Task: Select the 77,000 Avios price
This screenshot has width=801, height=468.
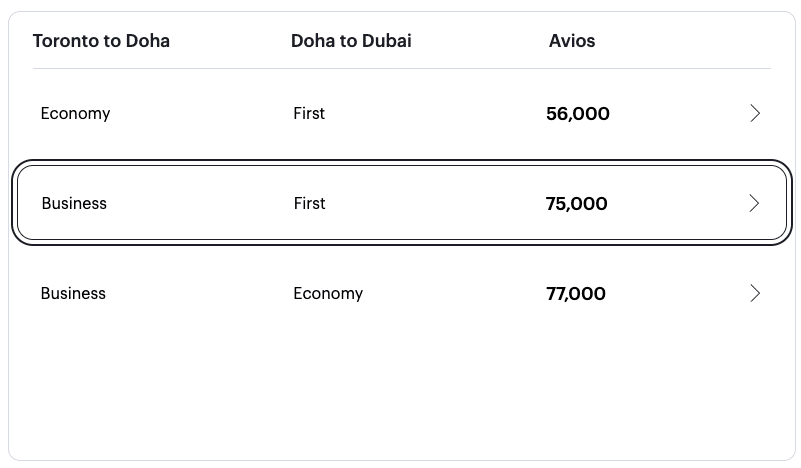Action: (x=576, y=294)
